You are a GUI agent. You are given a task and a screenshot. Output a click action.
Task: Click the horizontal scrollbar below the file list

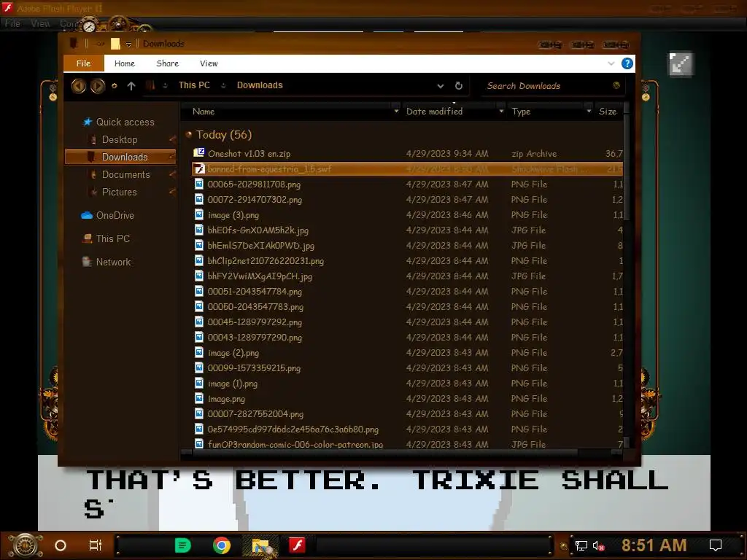[386, 452]
